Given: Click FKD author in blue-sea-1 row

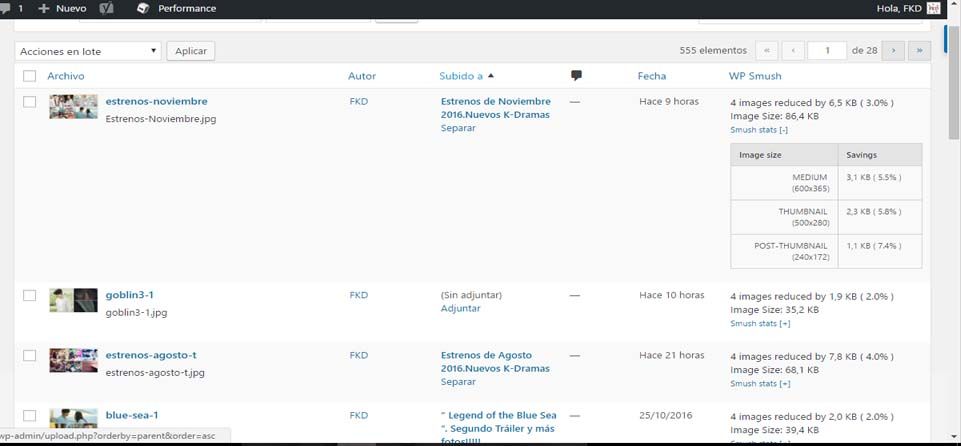Looking at the screenshot, I should pyautogui.click(x=359, y=415).
